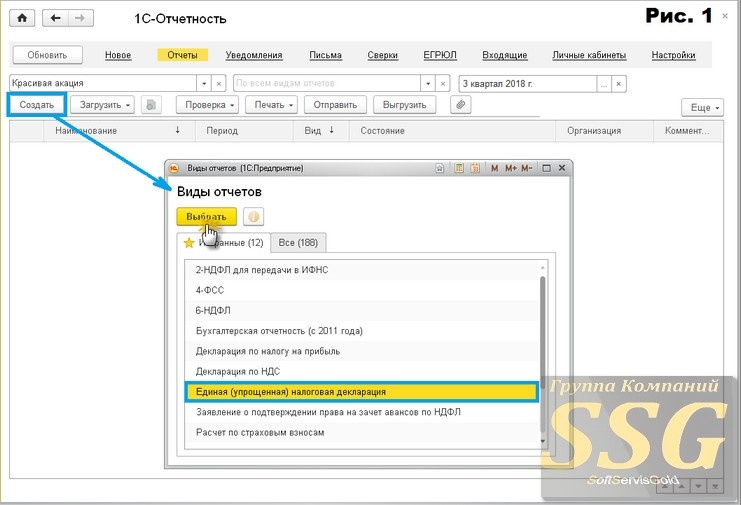Switch to the Отчеты section
This screenshot has height=505, width=741.
[182, 55]
